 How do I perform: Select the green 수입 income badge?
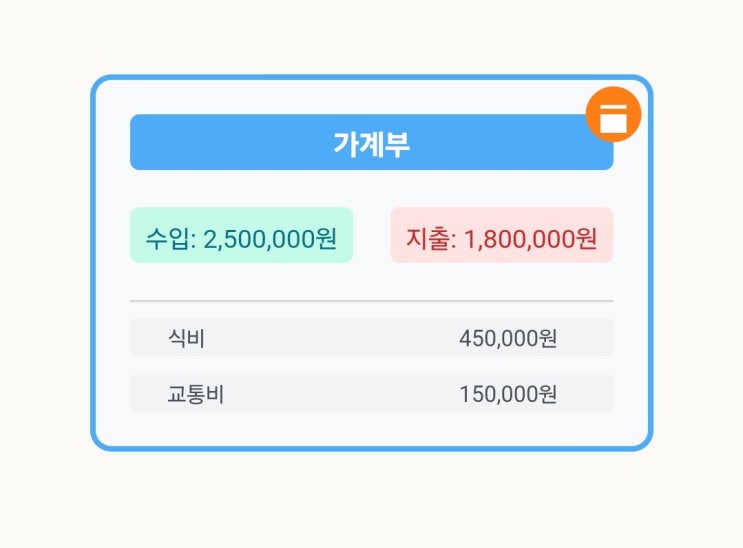tap(242, 235)
